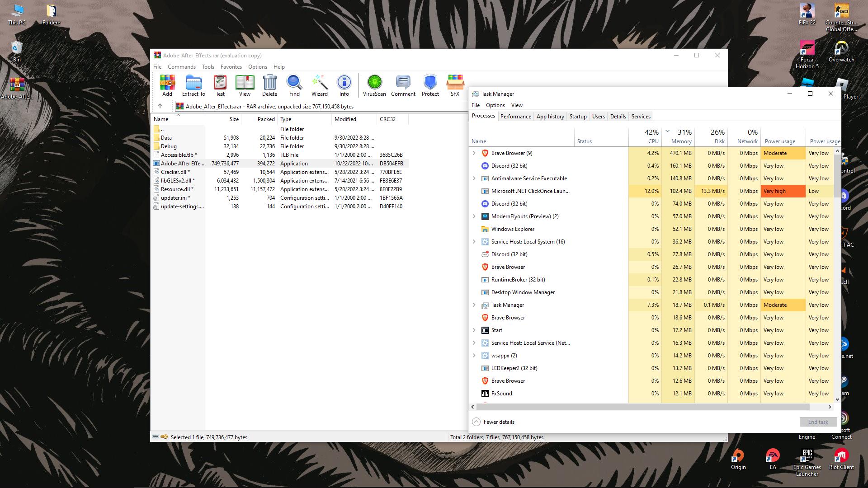Switch to the Performance tab
The image size is (868, 488).
pos(515,117)
